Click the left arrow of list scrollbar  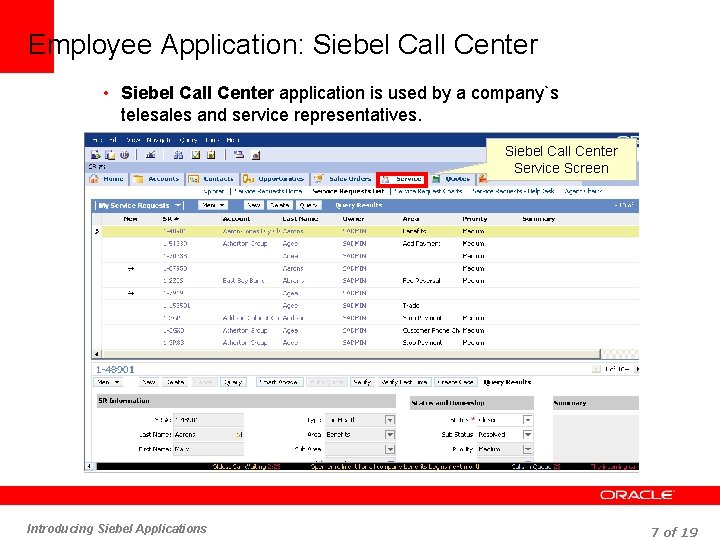(x=96, y=354)
